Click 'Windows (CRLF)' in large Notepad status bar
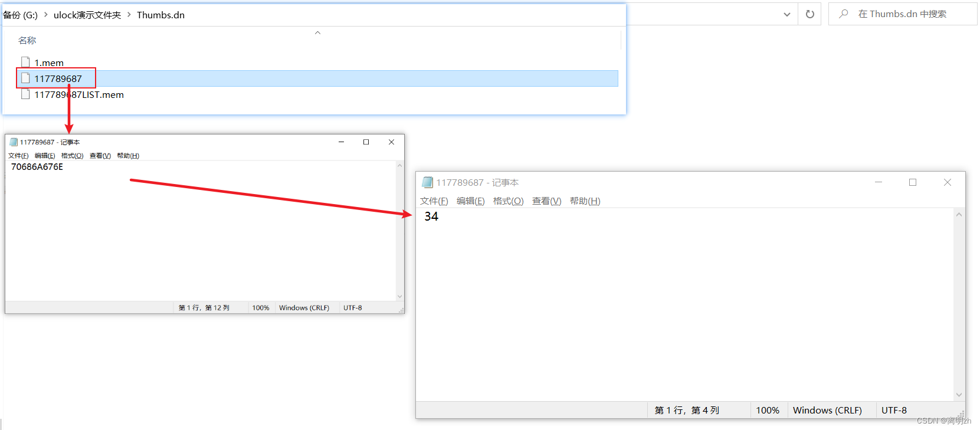The image size is (980, 430). click(x=827, y=410)
